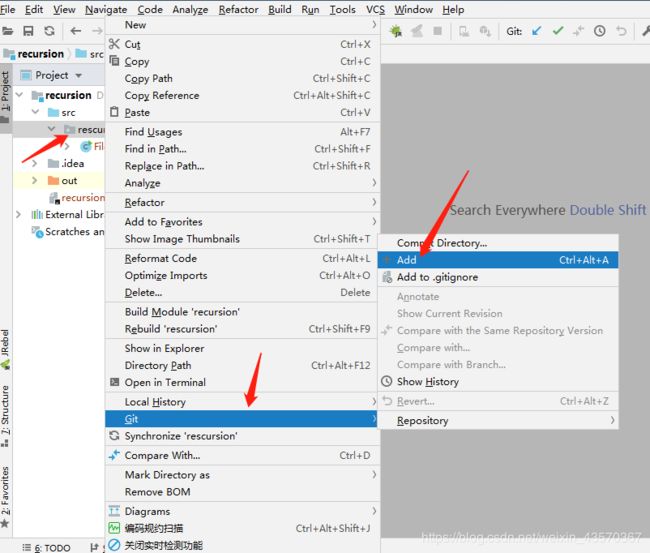The height and width of the screenshot is (553, 650).
Task: Click the Stop square toolbar icon
Action: point(437,31)
